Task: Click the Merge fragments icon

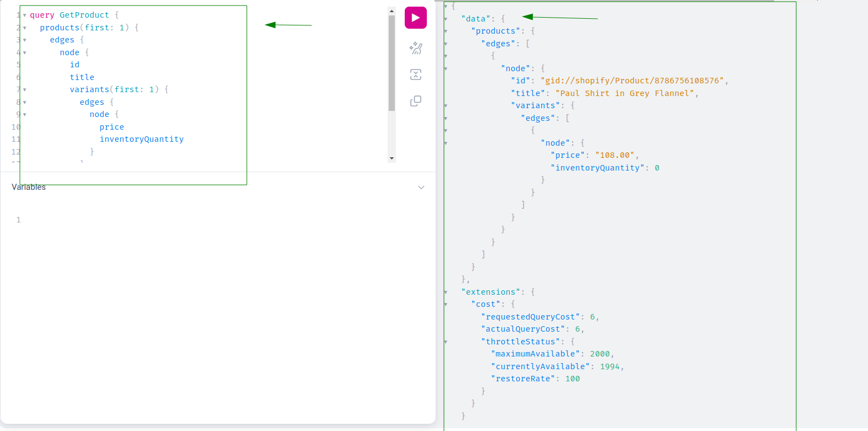Action: 415,75
